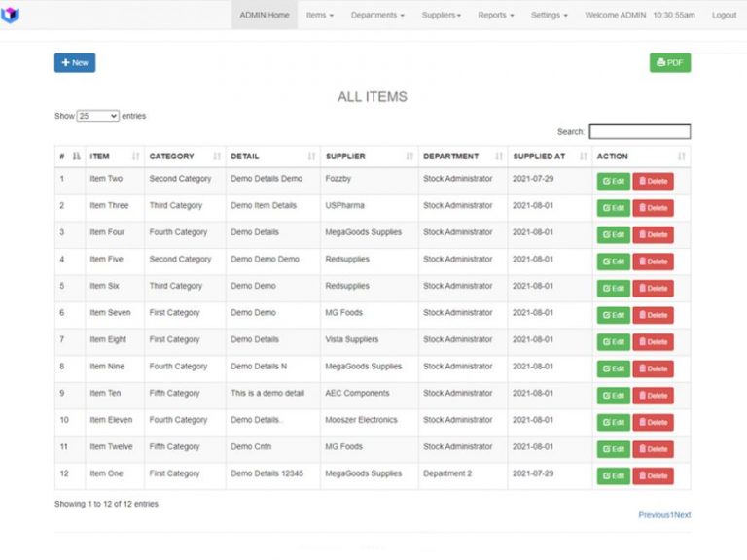Expand the Departments menu
Viewport: 747px width, 560px height.
point(377,16)
